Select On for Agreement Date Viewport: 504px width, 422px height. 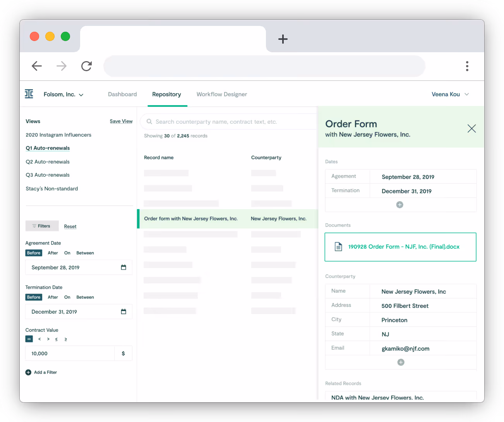(67, 253)
